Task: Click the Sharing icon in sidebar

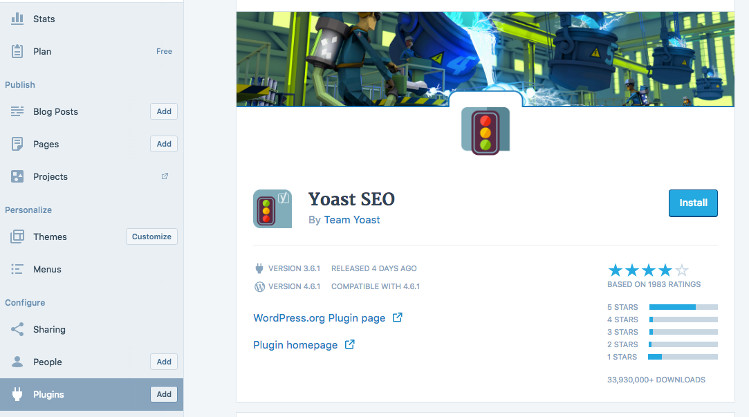Action: (17, 329)
